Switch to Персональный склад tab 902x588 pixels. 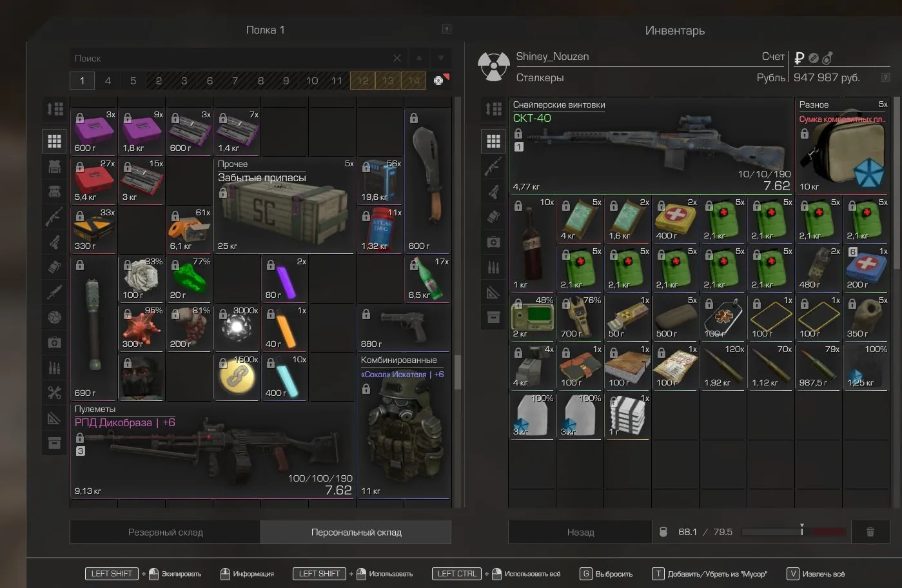[356, 533]
